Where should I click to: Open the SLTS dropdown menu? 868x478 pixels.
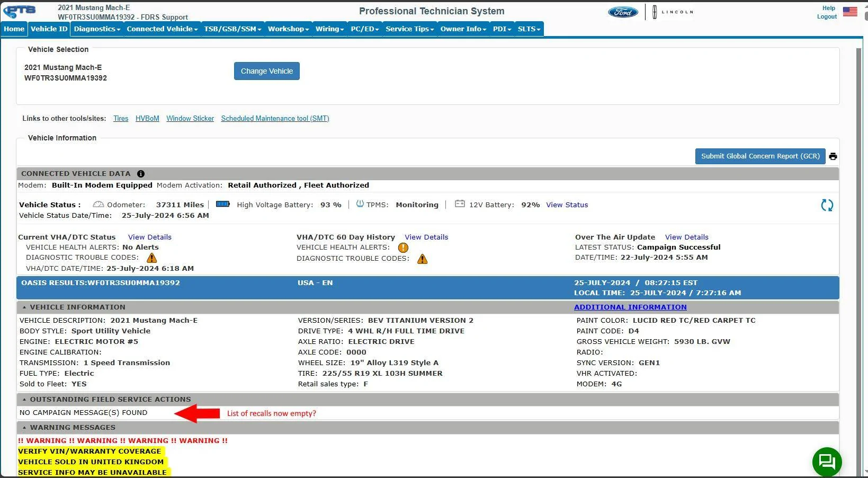pyautogui.click(x=529, y=29)
